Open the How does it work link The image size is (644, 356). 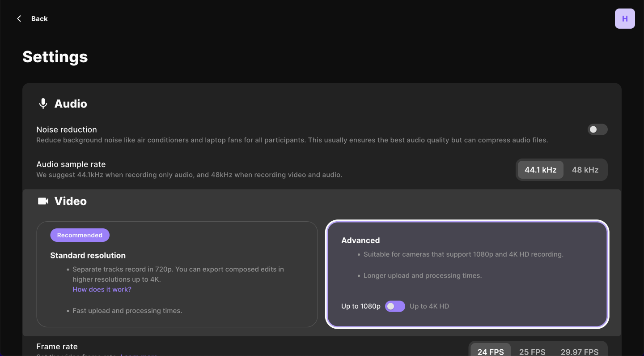tap(102, 289)
